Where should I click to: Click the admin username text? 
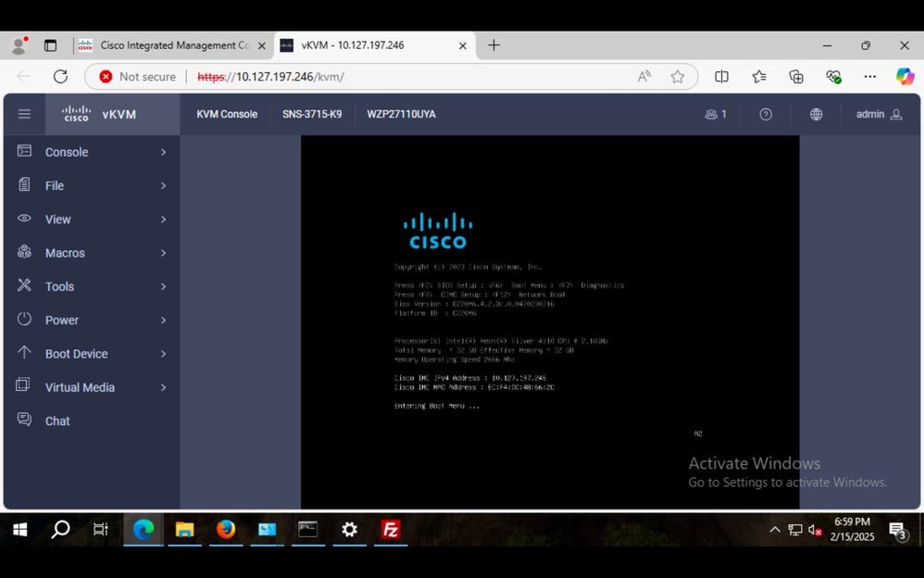pyautogui.click(x=869, y=115)
